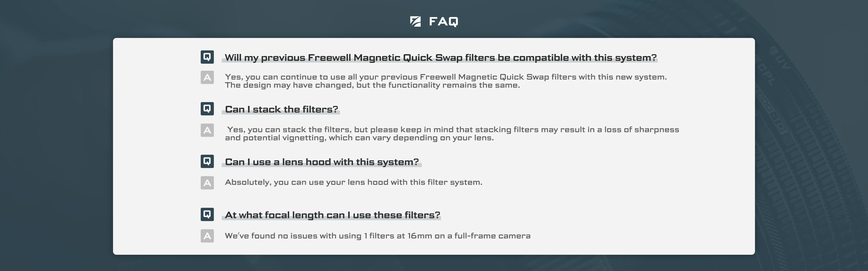868x271 pixels.
Task: Open the focal length question
Action: pyautogui.click(x=333, y=215)
